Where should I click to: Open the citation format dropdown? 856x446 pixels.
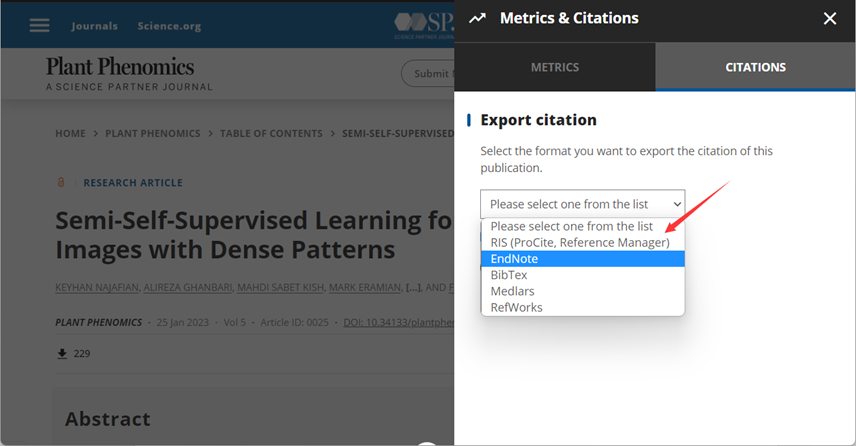(x=582, y=204)
